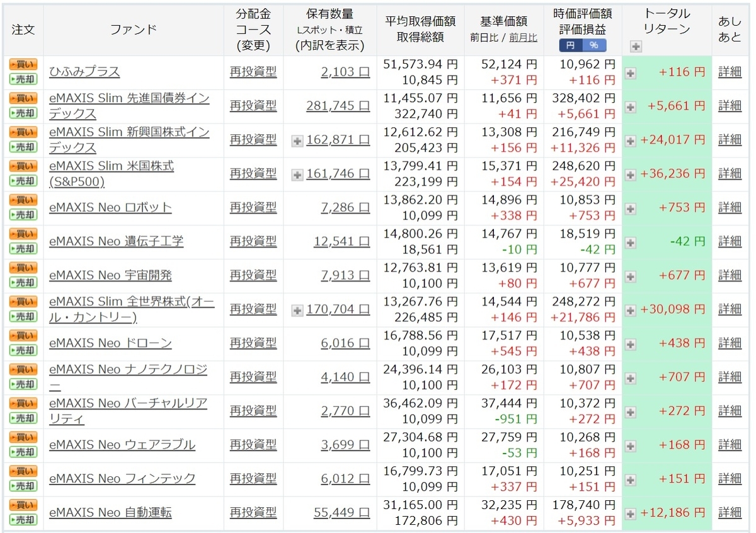This screenshot has height=533, width=756.
Task: Open eMAXIS Neo 遺伝子工学 fund link
Action: point(117,242)
